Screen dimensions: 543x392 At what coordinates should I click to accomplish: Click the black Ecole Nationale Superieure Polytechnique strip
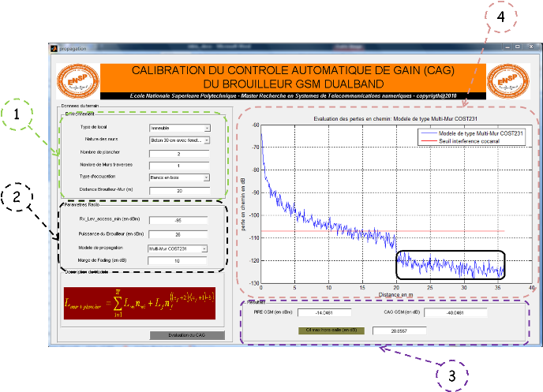point(293,96)
